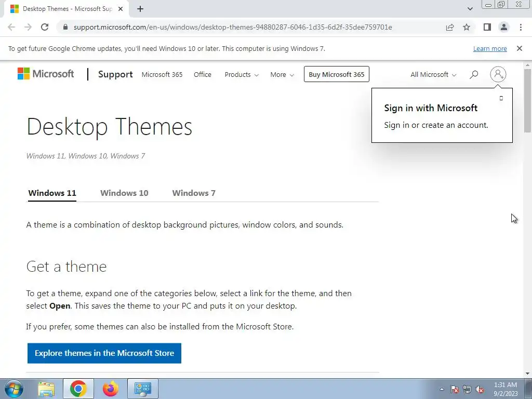Click Explore themes in the Microsoft Store

pyautogui.click(x=104, y=353)
